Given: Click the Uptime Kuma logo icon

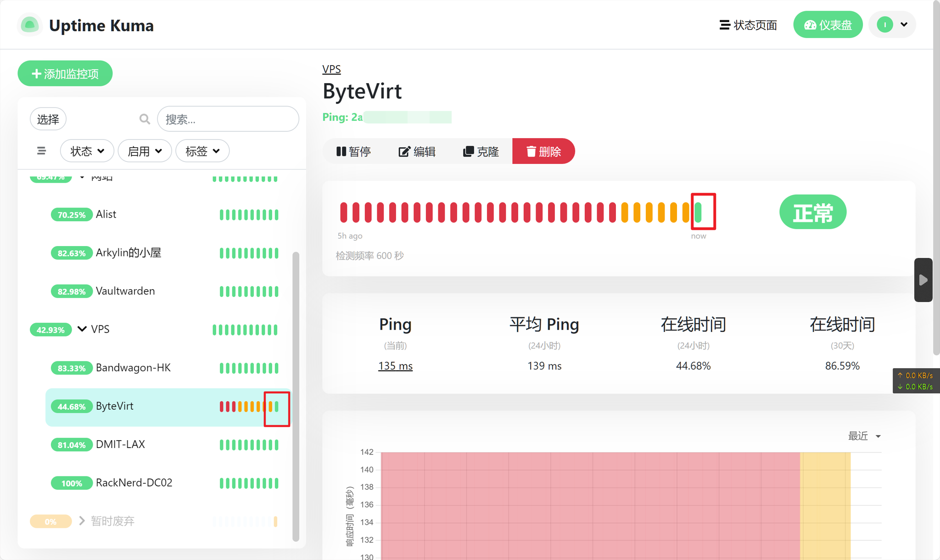Looking at the screenshot, I should (x=30, y=25).
